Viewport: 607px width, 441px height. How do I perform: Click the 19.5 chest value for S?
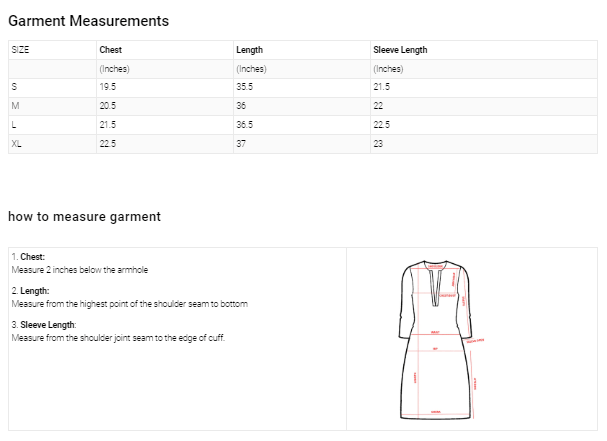click(x=108, y=88)
